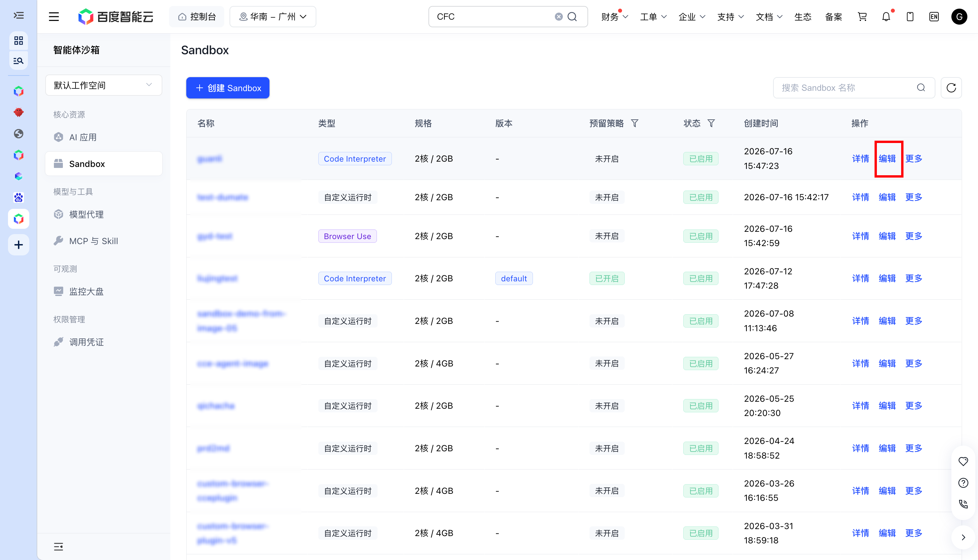Click the 创建时间 column header
Screen dimensions: 978x560
761,123
